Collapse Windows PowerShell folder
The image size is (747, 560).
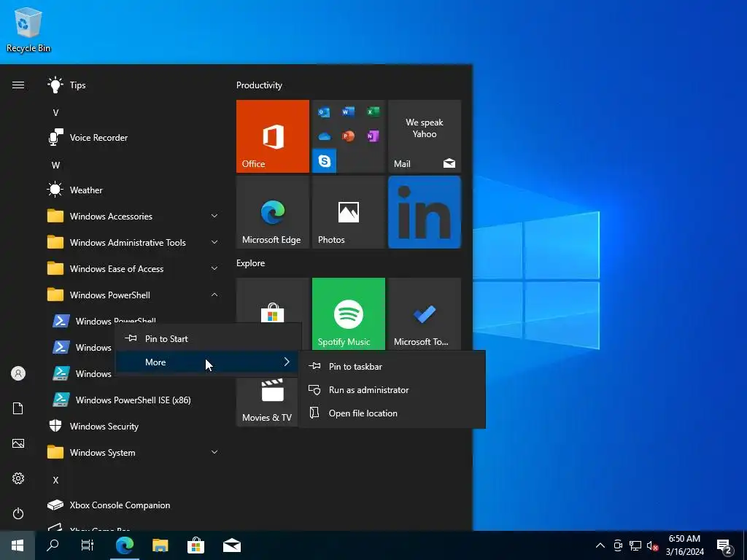pyautogui.click(x=133, y=295)
